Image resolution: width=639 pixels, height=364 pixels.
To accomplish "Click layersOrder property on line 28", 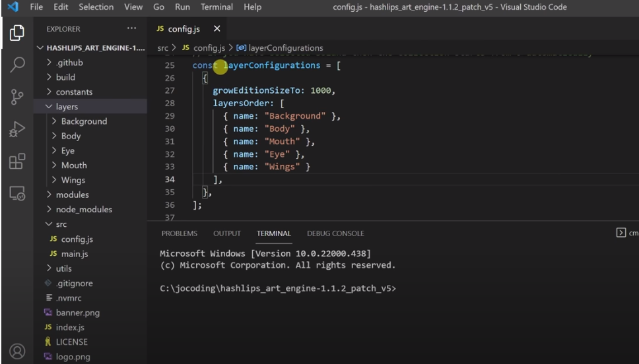I will tap(241, 103).
